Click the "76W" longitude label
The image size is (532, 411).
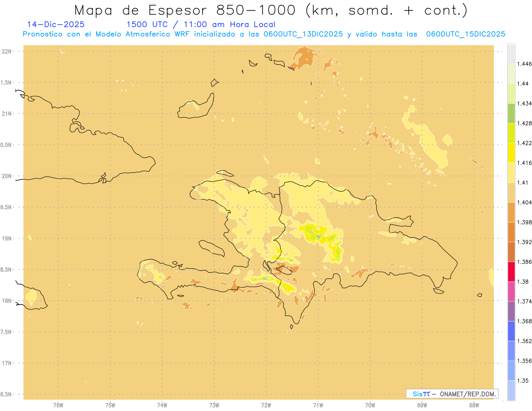(58, 405)
